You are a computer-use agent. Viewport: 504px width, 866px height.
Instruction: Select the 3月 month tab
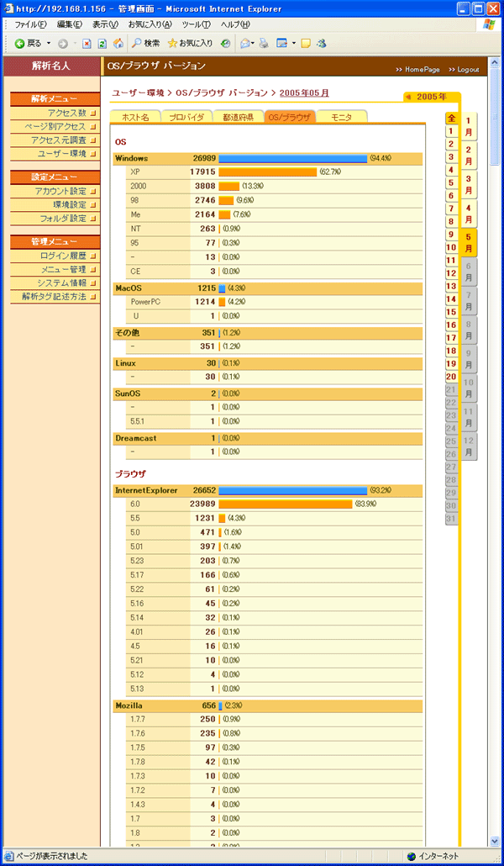469,185
